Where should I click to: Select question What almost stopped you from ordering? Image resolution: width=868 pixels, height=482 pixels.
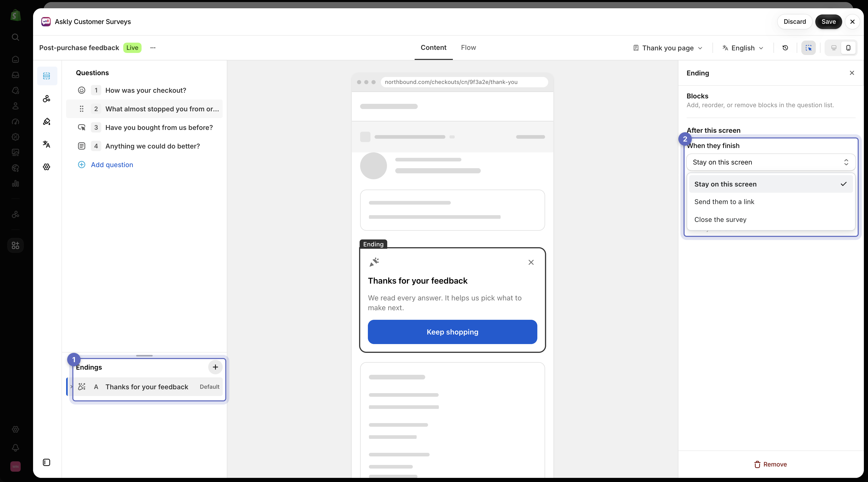coord(144,109)
